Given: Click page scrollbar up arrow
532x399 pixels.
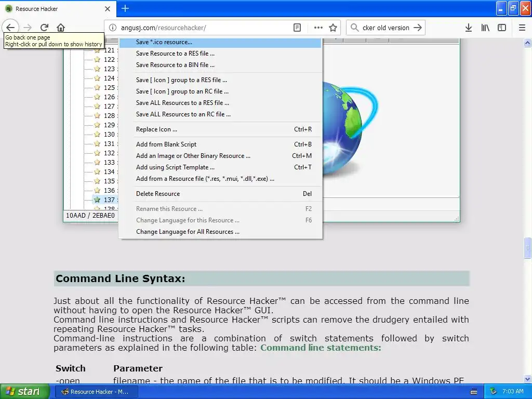Looking at the screenshot, I should pos(527,43).
